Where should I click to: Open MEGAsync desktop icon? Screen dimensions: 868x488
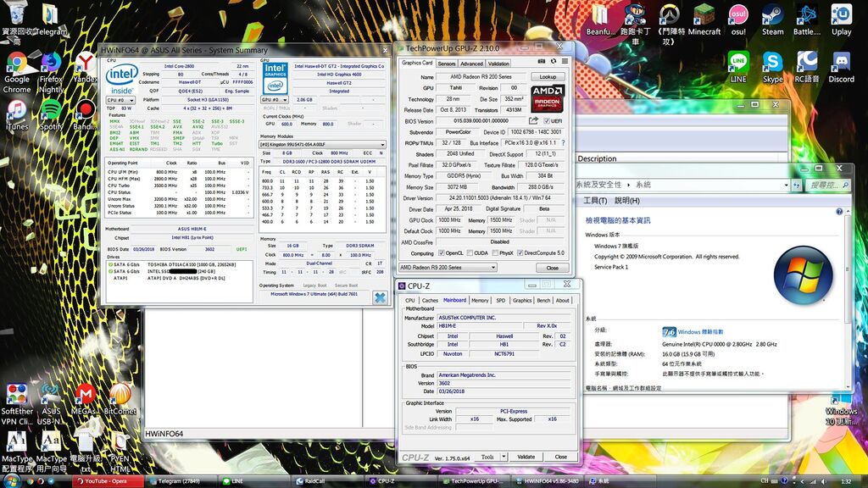click(x=86, y=400)
